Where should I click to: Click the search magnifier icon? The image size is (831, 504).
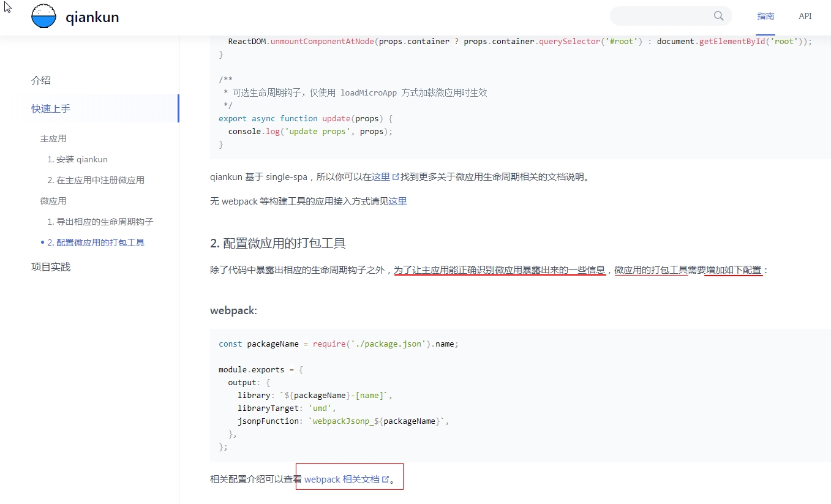pos(719,16)
